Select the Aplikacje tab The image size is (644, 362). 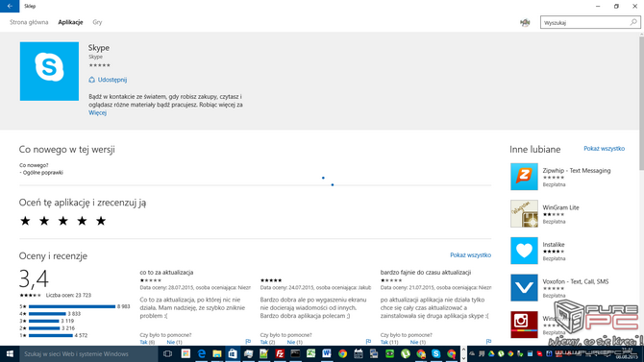pyautogui.click(x=70, y=22)
